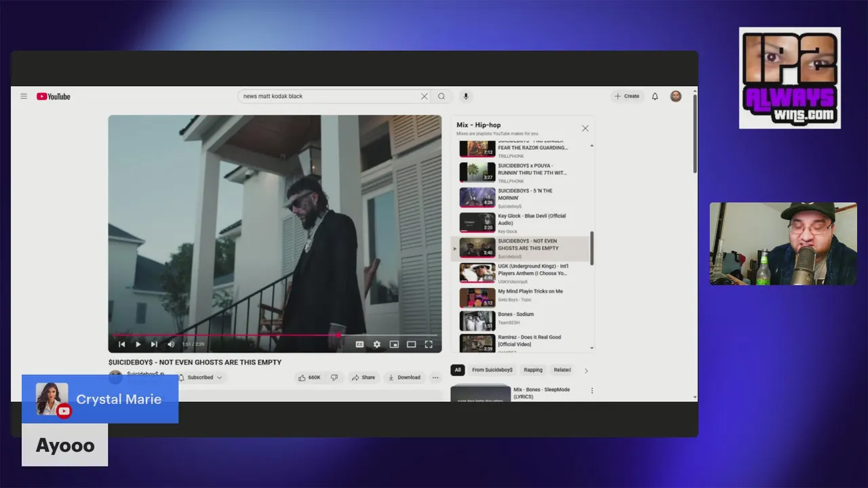This screenshot has width=868, height=488.
Task: Select the 'Related' filter chip
Action: [x=562, y=370]
